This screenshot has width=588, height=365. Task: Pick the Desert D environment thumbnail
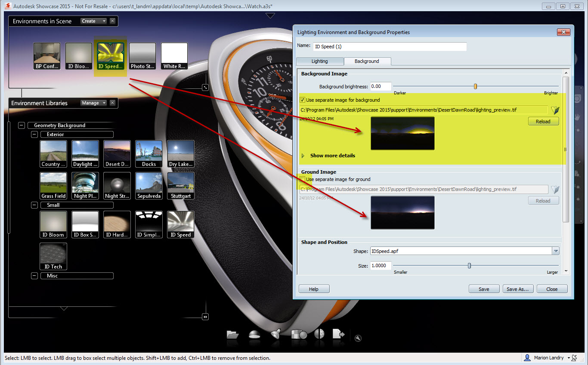click(x=117, y=154)
